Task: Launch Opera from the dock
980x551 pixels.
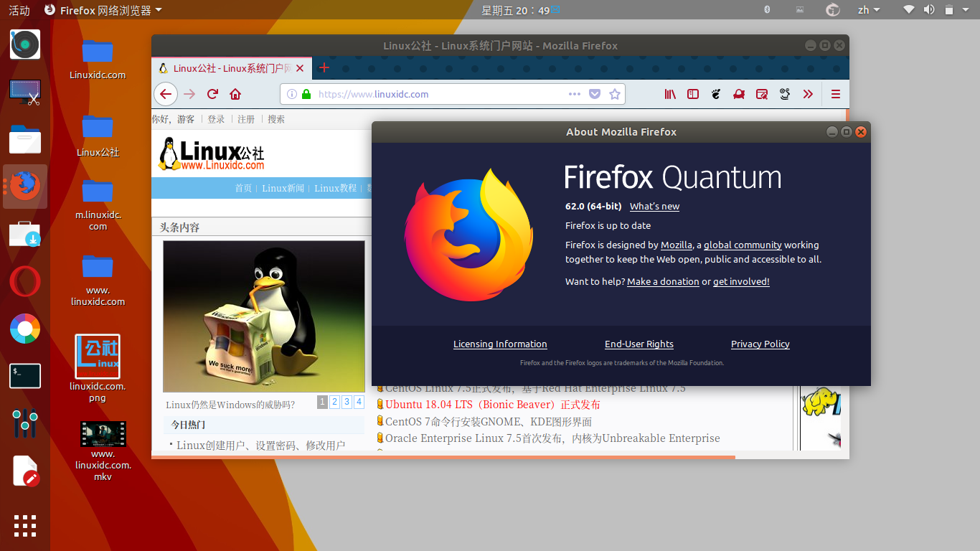Action: coord(25,281)
